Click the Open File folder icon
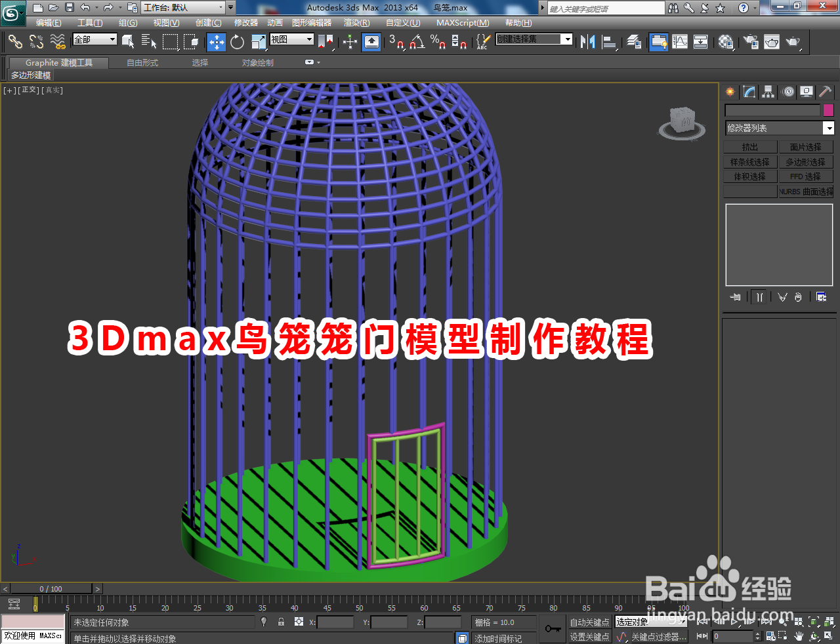Image resolution: width=840 pixels, height=644 pixels. tap(54, 8)
